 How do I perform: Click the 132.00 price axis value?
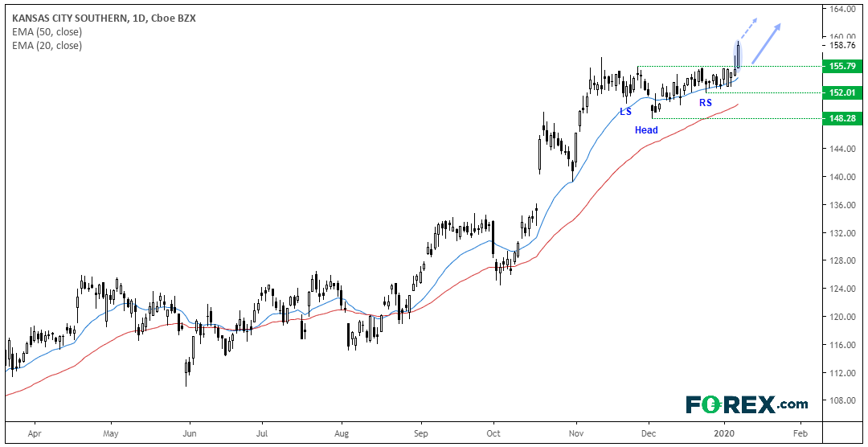(x=842, y=233)
